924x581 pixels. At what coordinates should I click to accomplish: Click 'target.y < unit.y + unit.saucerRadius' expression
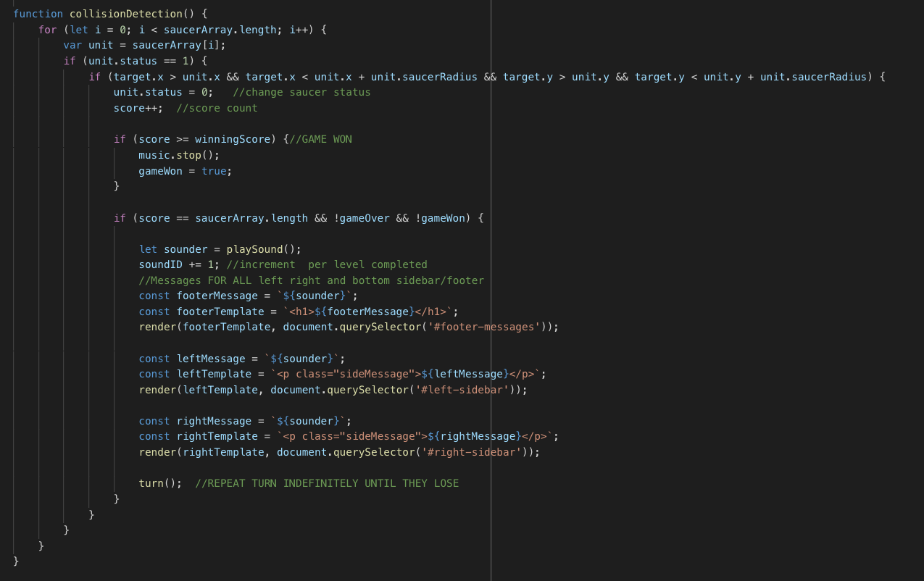click(751, 77)
